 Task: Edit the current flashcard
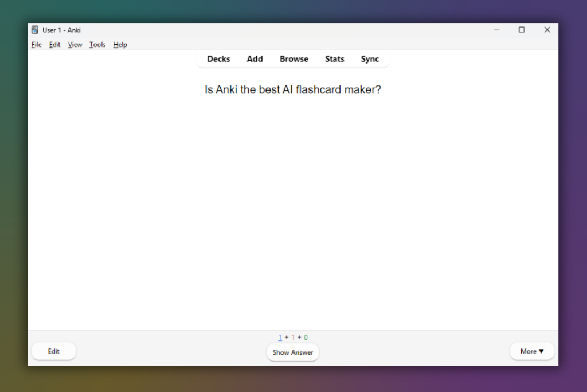click(53, 351)
